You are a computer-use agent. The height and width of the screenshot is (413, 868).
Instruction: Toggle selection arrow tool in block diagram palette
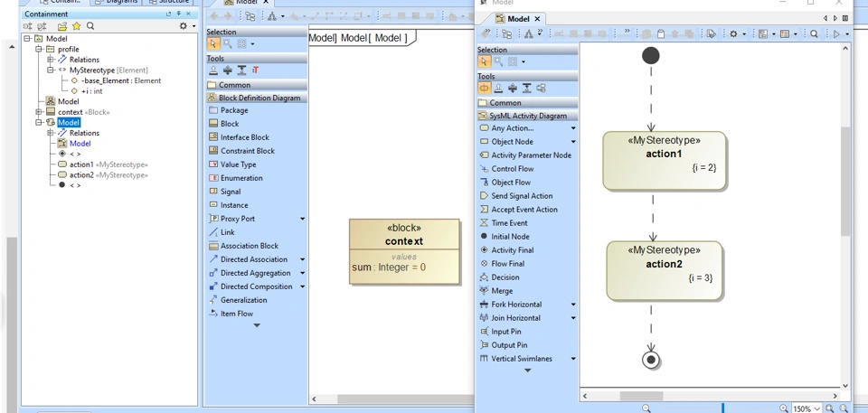coord(213,43)
